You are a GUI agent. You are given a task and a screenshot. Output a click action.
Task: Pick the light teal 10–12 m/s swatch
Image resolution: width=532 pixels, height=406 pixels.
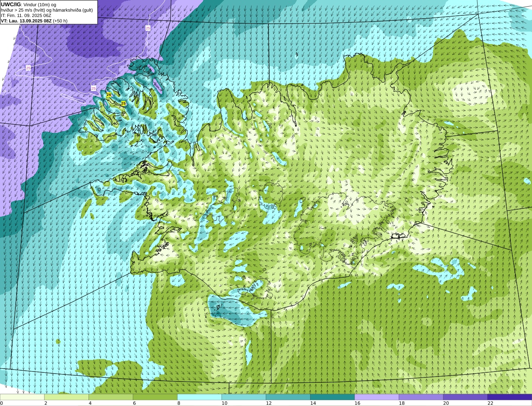pos(244,397)
